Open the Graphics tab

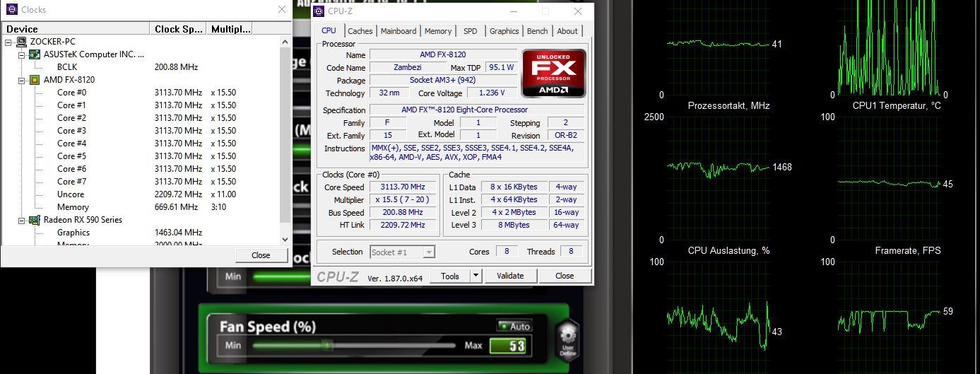(x=504, y=31)
